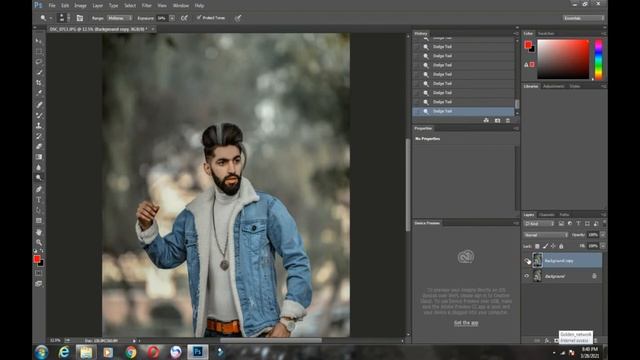
Task: Click the Exposure value field
Action: [x=162, y=18]
